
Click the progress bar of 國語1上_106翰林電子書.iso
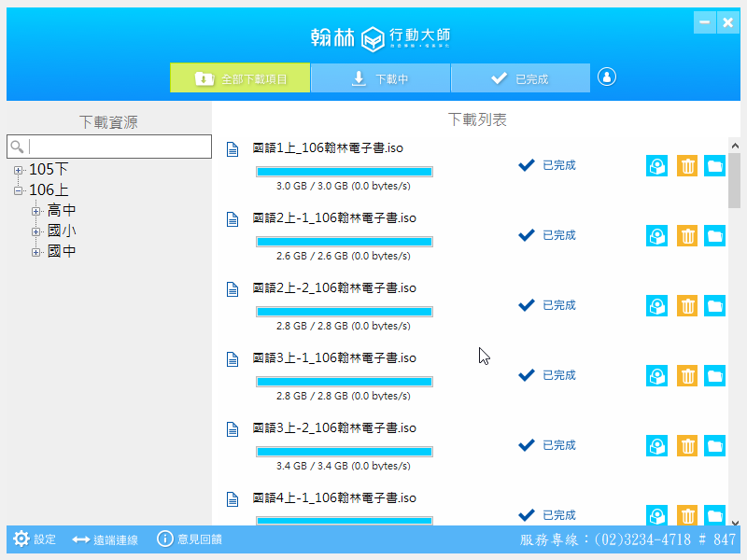click(345, 172)
